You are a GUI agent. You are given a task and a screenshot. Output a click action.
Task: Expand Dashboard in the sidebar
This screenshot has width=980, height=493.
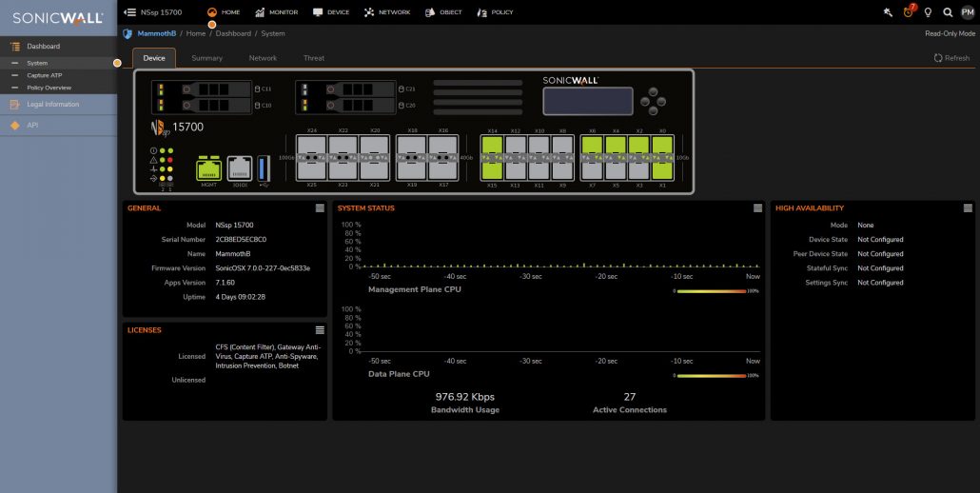click(58, 47)
